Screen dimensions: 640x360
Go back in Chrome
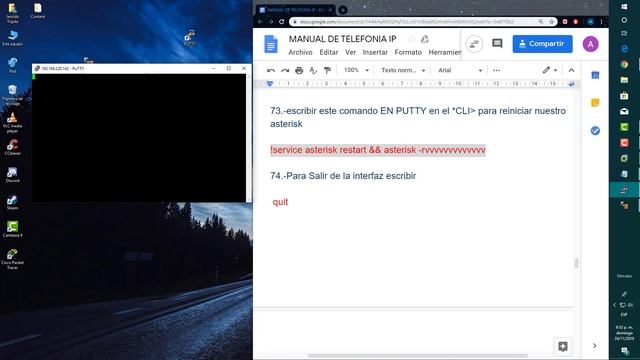260,22
